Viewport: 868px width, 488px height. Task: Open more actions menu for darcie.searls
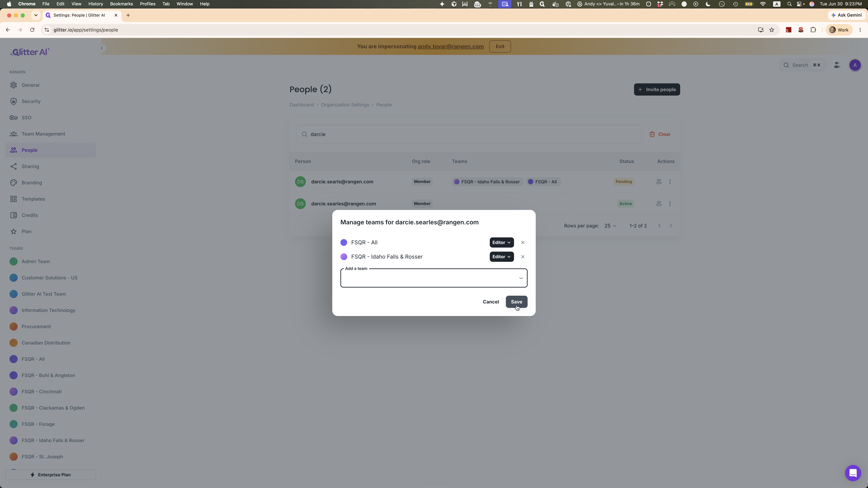click(x=670, y=181)
